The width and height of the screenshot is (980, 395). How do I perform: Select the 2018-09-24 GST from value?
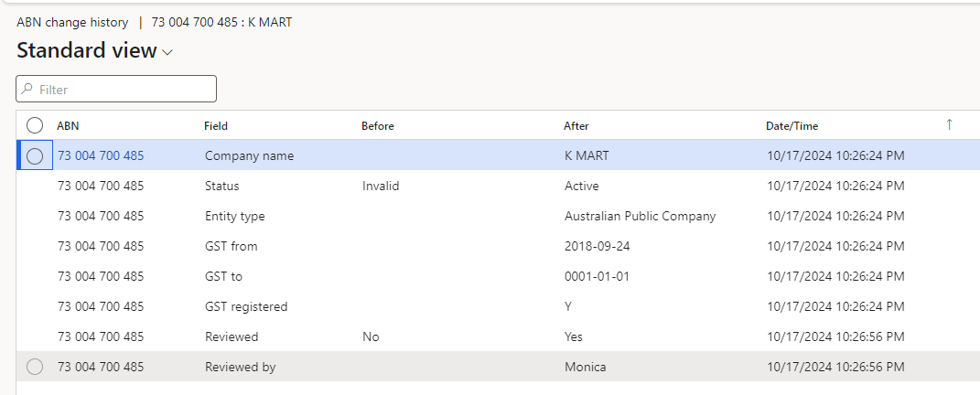[x=597, y=246]
